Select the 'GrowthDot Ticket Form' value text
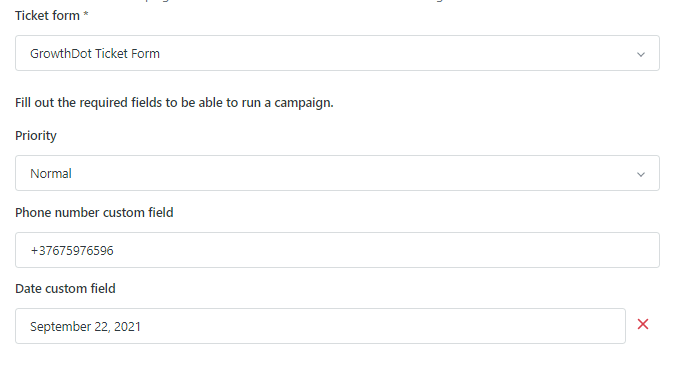This screenshot has height=371, width=679. pyautogui.click(x=95, y=54)
